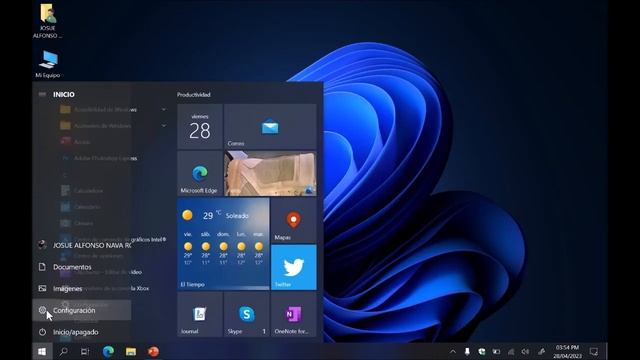Viewport: 640px width, 360px height.
Task: Launch the Journal tile
Action: (200, 314)
